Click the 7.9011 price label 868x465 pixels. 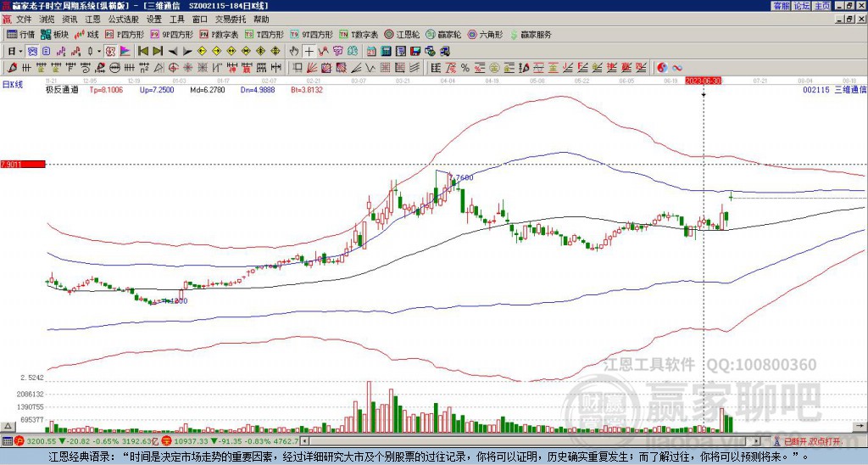pyautogui.click(x=23, y=164)
